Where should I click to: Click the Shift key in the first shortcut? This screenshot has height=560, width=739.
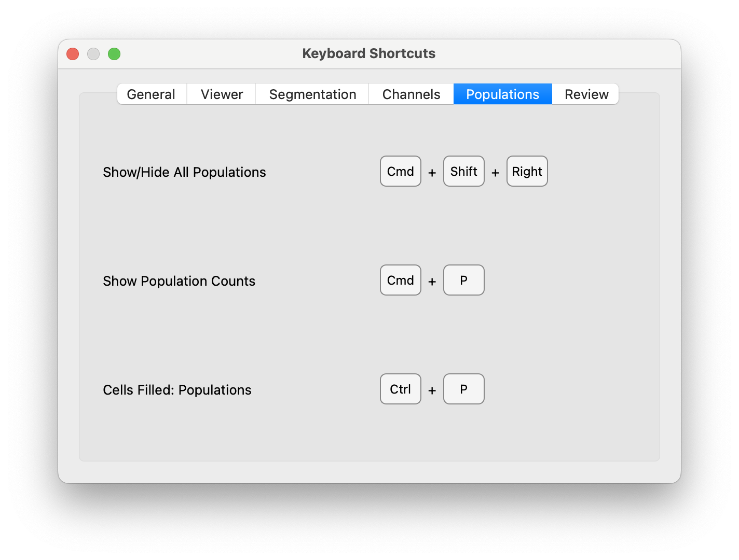tap(463, 171)
